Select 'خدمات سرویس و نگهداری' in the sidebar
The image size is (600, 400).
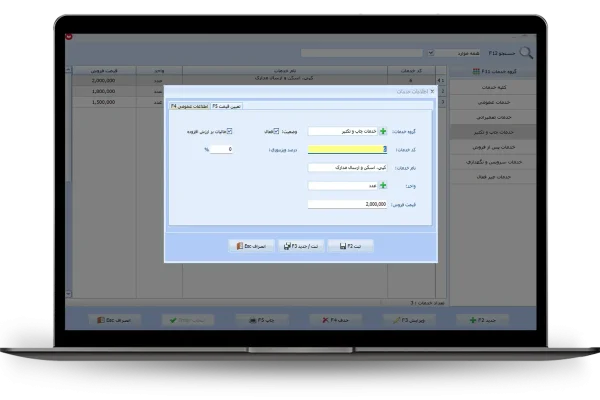coord(493,162)
